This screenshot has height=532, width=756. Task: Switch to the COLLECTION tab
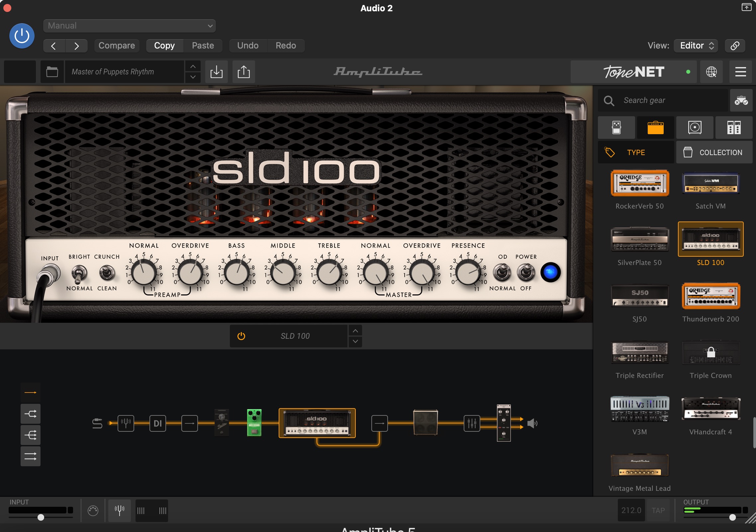tap(714, 152)
